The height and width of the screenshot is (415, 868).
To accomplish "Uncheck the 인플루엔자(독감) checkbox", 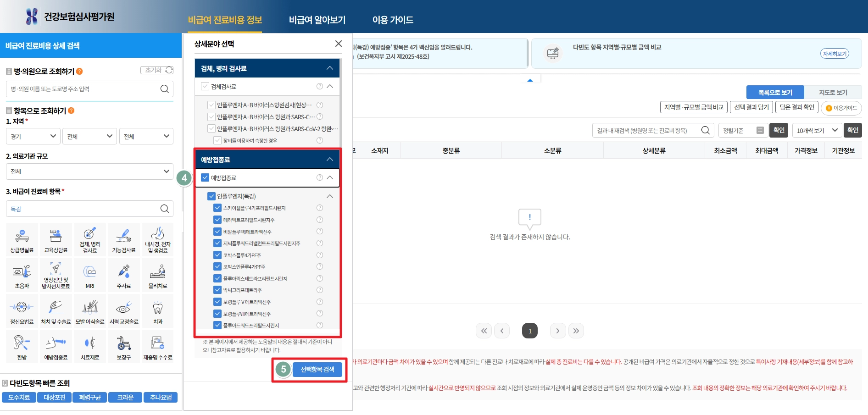I will 211,196.
